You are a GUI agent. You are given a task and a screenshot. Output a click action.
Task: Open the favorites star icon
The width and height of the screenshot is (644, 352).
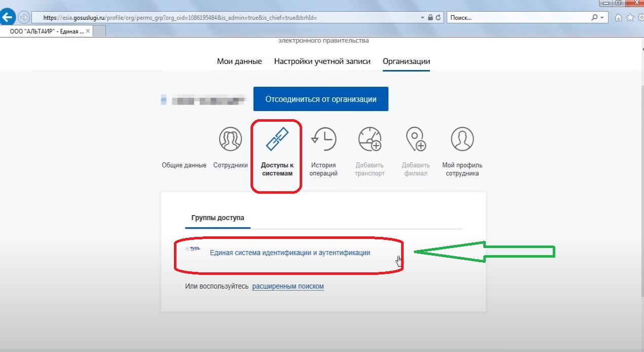630,18
